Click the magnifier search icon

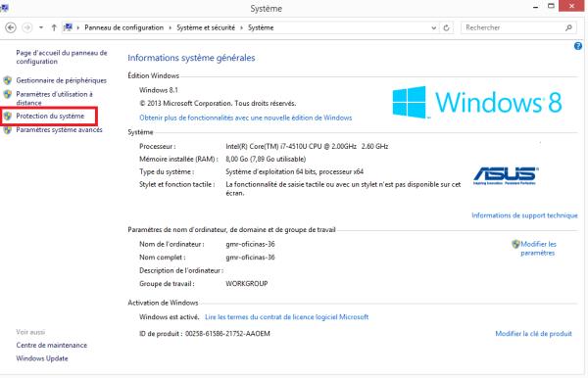pyautogui.click(x=568, y=27)
